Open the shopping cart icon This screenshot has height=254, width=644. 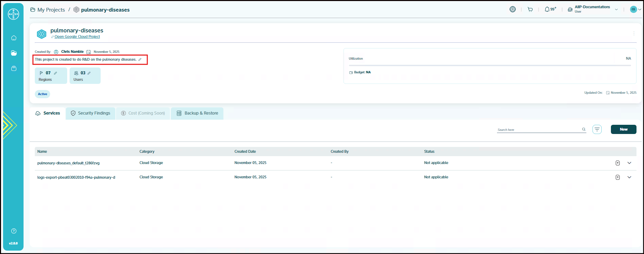530,10
